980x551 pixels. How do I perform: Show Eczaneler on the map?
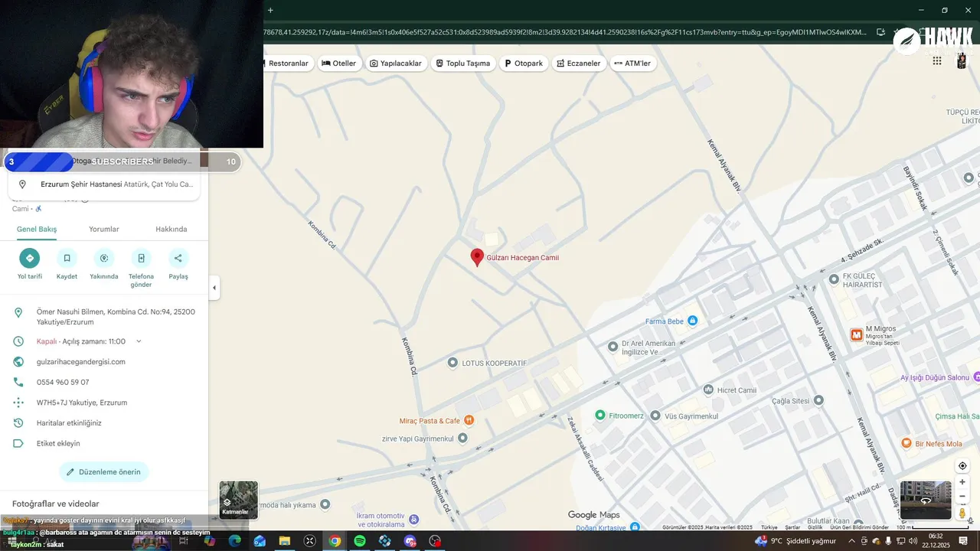579,64
